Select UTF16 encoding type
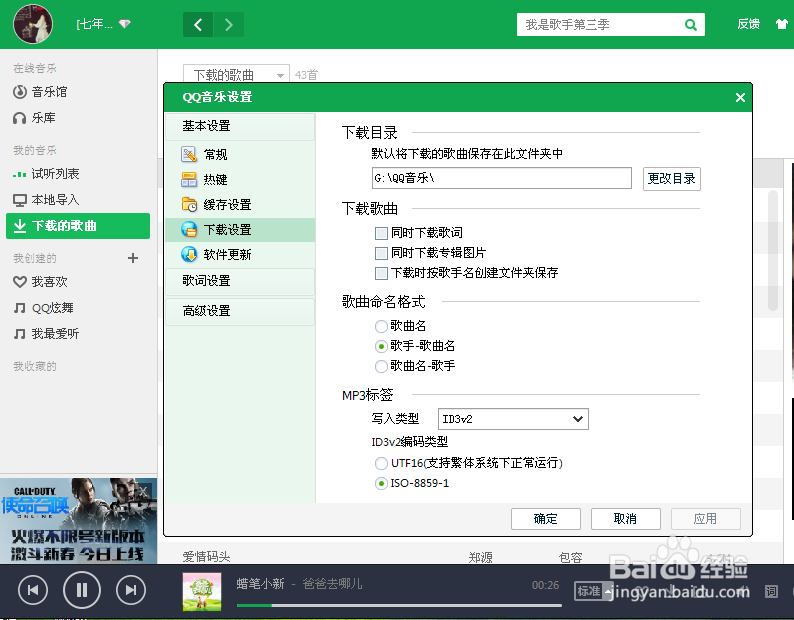 (381, 463)
